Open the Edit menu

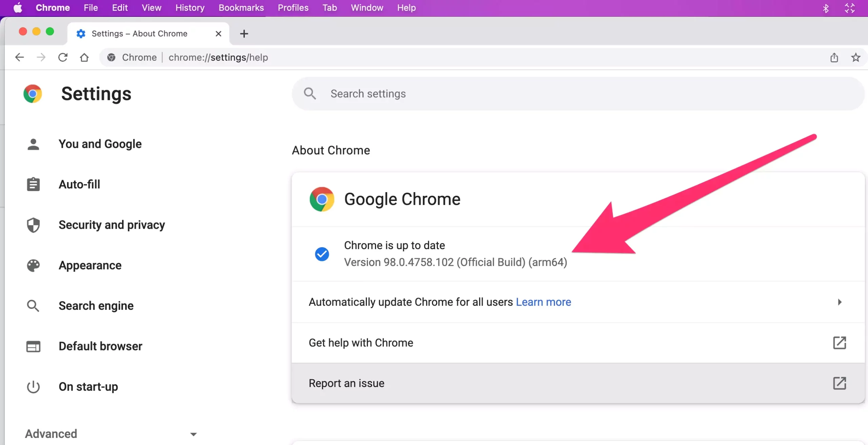click(x=120, y=8)
